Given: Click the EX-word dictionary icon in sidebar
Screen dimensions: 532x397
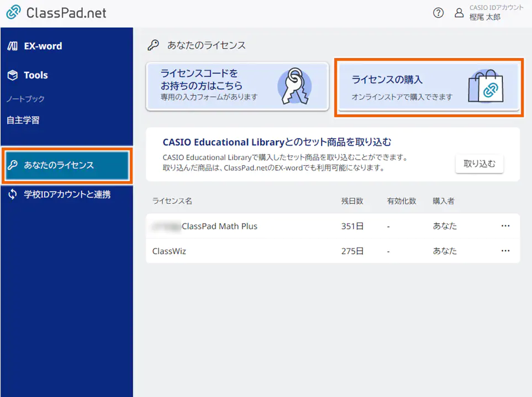Looking at the screenshot, I should (x=12, y=46).
